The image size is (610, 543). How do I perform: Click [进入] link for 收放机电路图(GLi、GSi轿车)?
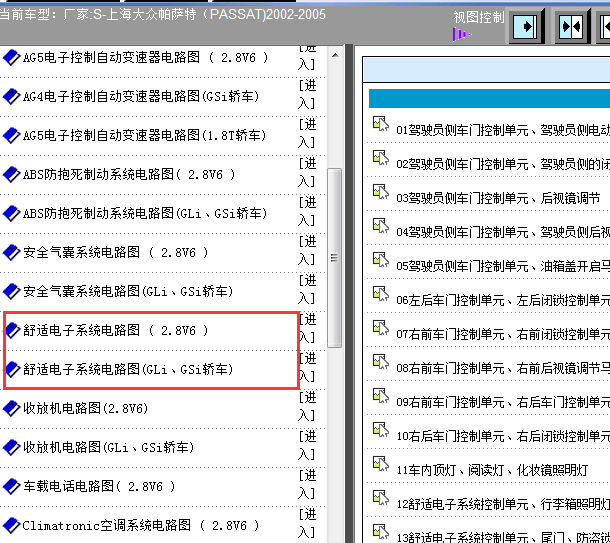[x=307, y=445]
